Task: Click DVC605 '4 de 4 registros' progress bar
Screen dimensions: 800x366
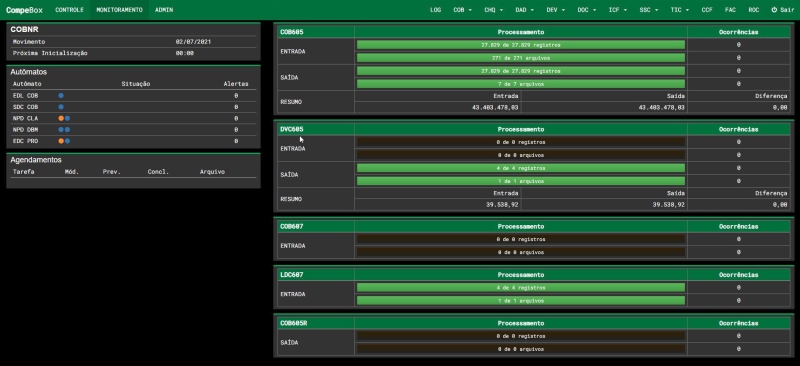Action: click(520, 168)
